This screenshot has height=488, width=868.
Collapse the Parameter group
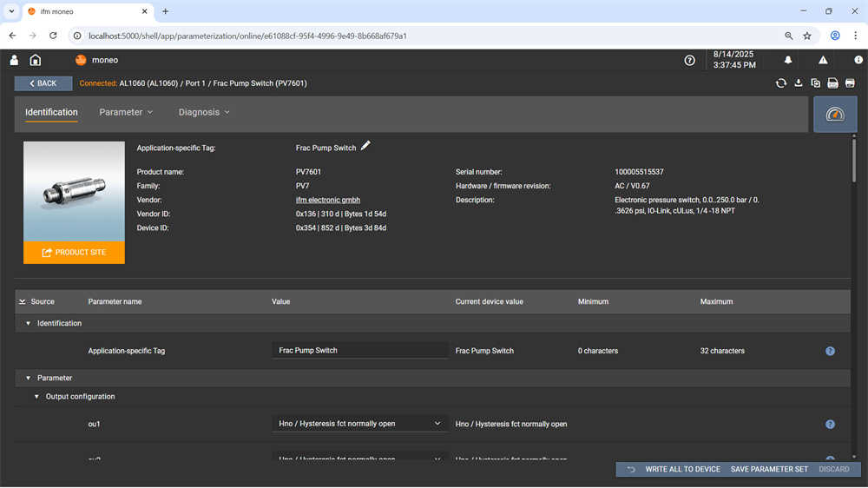[x=29, y=379]
